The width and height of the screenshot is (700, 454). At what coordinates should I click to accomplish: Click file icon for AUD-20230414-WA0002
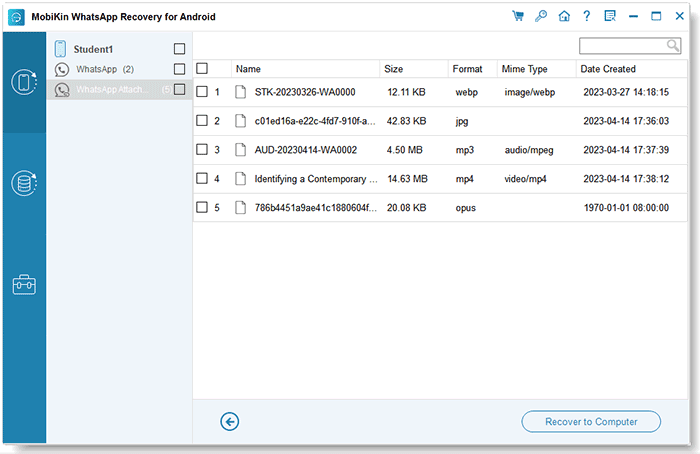(x=241, y=150)
